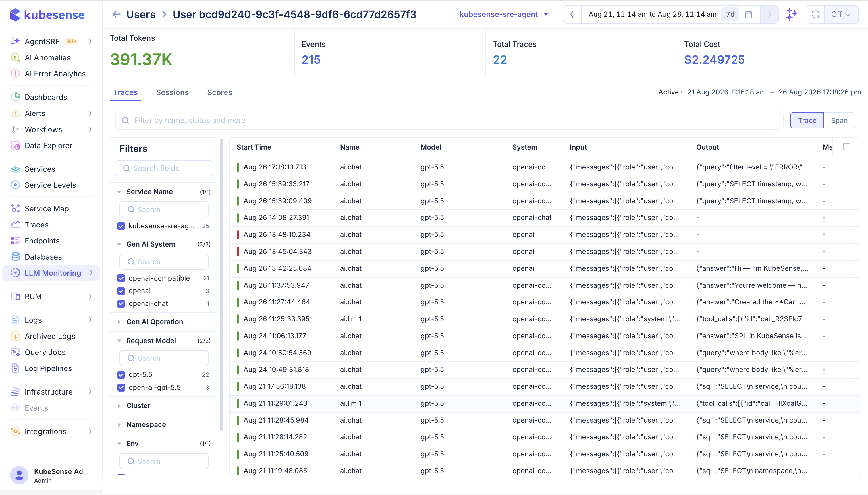Click the 7d range button

click(730, 14)
